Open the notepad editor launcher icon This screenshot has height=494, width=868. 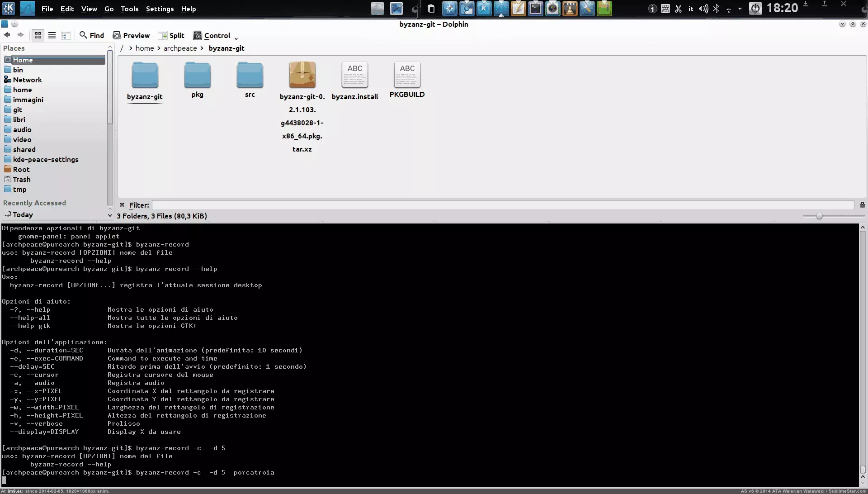[x=518, y=8]
